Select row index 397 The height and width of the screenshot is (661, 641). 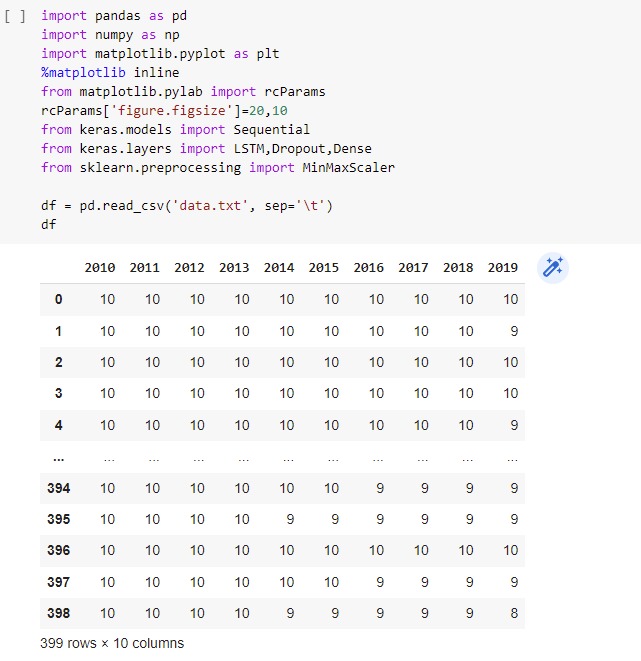point(59,582)
